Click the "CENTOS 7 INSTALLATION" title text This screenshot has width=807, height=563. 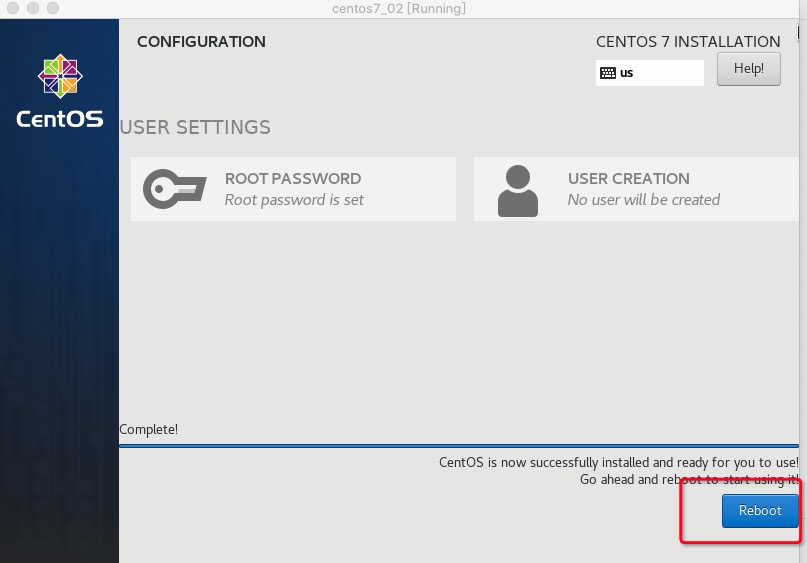point(688,42)
